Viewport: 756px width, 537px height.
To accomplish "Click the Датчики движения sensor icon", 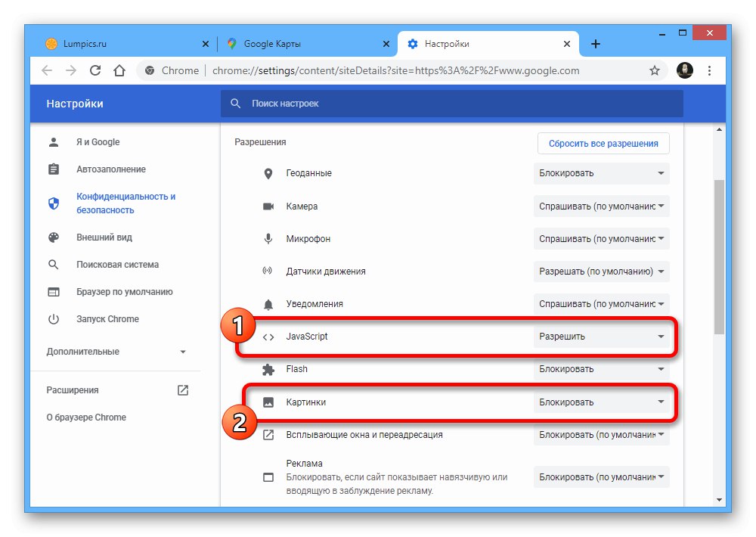I will (267, 271).
